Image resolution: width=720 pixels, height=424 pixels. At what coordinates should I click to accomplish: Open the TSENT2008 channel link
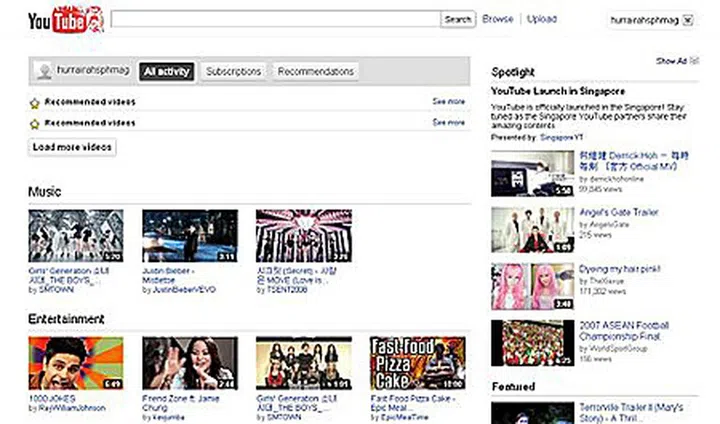pos(287,290)
